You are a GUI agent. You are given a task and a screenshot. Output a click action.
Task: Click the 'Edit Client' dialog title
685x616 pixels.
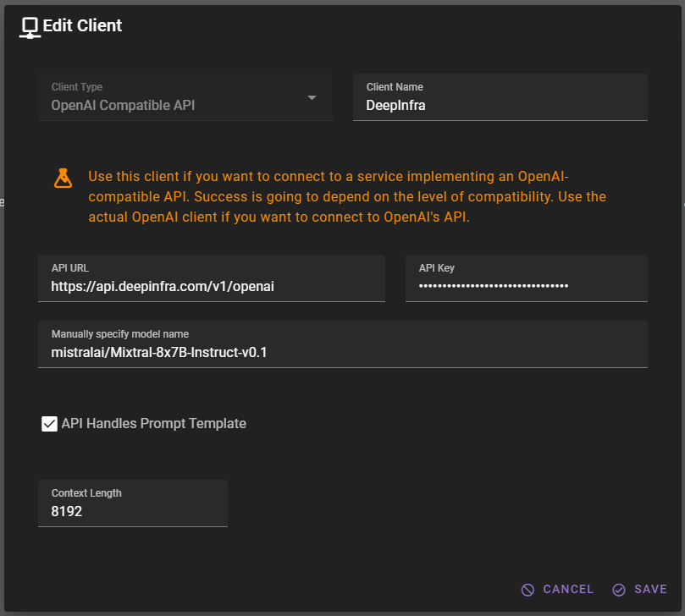click(x=82, y=25)
